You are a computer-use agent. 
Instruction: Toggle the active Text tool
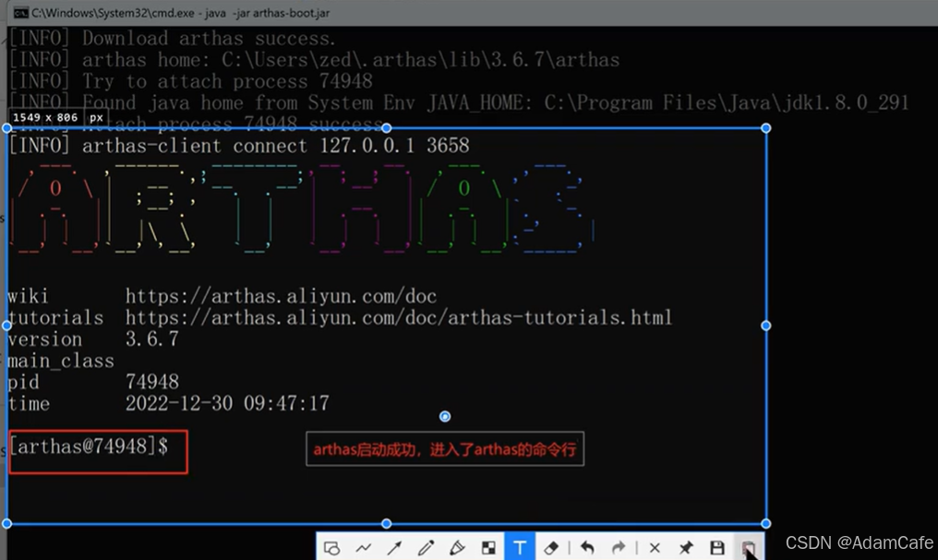pos(520,547)
